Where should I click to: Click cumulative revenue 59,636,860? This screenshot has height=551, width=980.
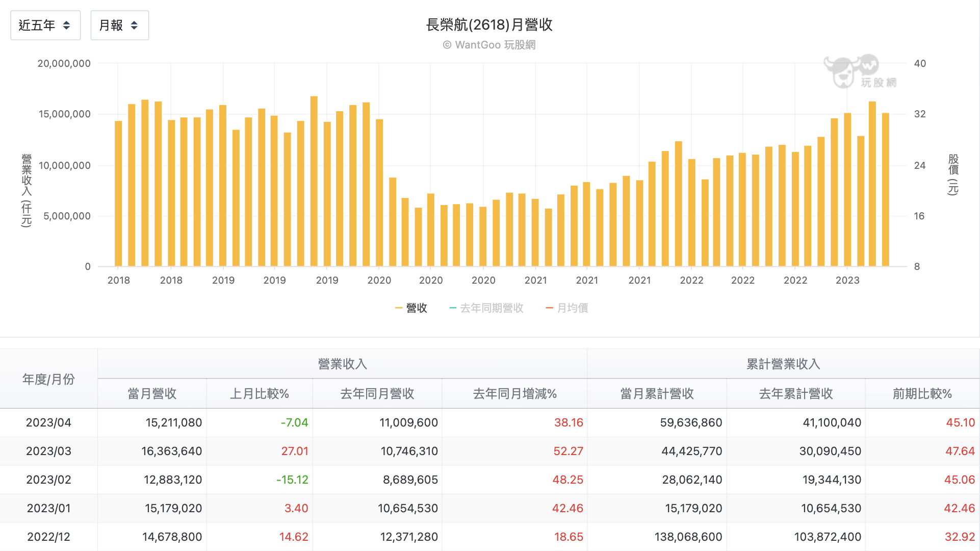click(691, 422)
